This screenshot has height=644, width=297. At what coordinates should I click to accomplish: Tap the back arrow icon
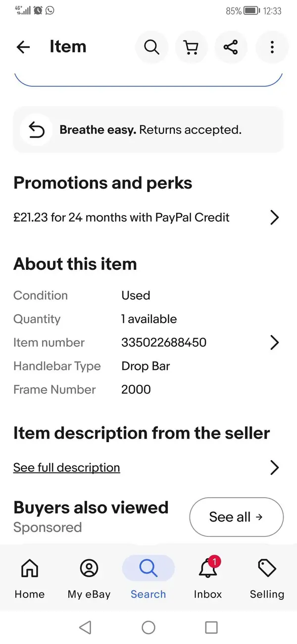click(23, 47)
